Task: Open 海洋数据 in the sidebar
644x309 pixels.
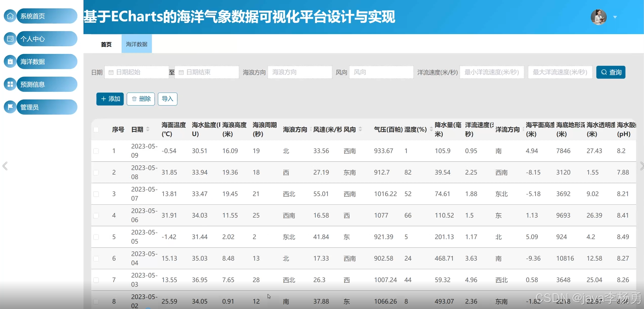Action: pos(47,61)
